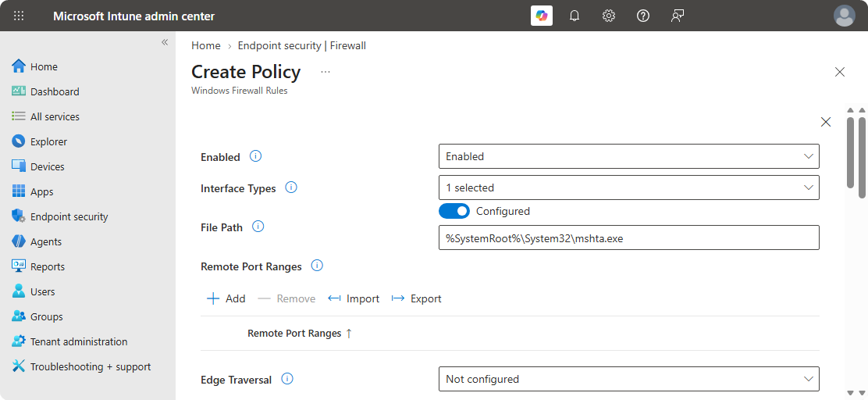Screen dimensions: 868x400
Task: Click the All services list icon
Action: pos(19,116)
